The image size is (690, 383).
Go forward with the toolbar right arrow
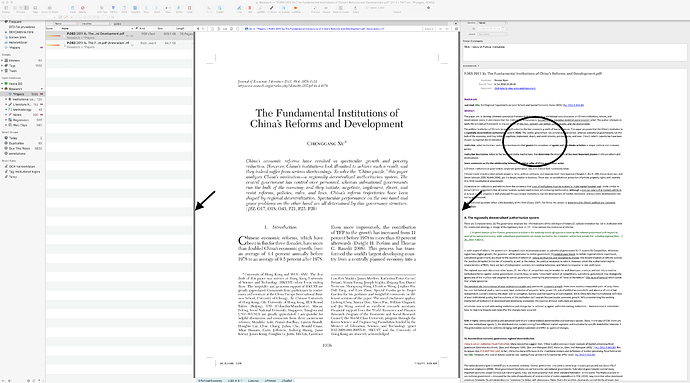coord(157,8)
